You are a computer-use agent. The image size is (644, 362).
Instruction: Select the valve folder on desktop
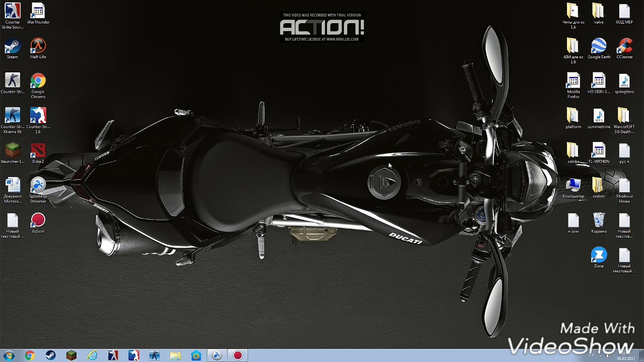[x=599, y=14]
